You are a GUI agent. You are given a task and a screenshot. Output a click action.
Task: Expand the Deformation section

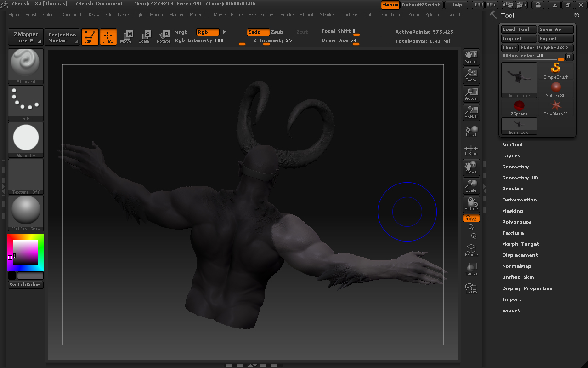pos(520,200)
